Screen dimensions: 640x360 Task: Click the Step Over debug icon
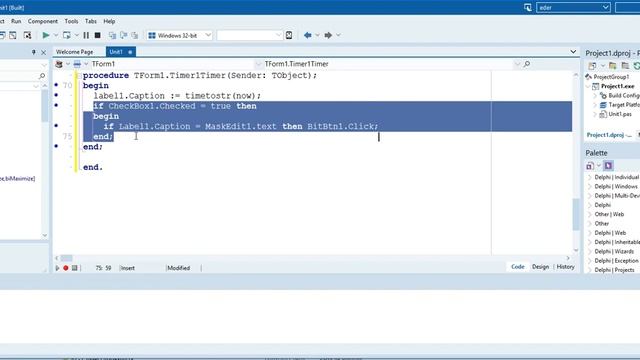(x=123, y=36)
